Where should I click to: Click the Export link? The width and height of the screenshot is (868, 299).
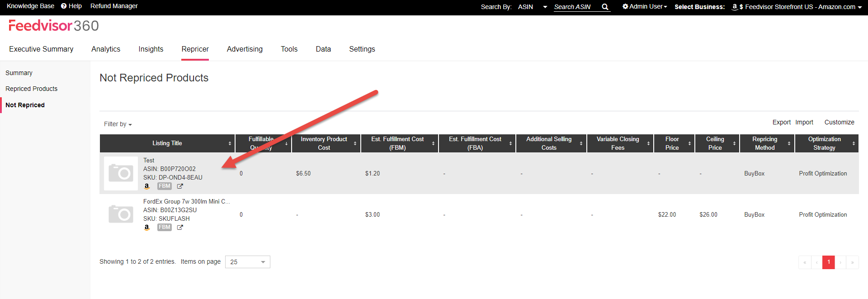click(782, 122)
